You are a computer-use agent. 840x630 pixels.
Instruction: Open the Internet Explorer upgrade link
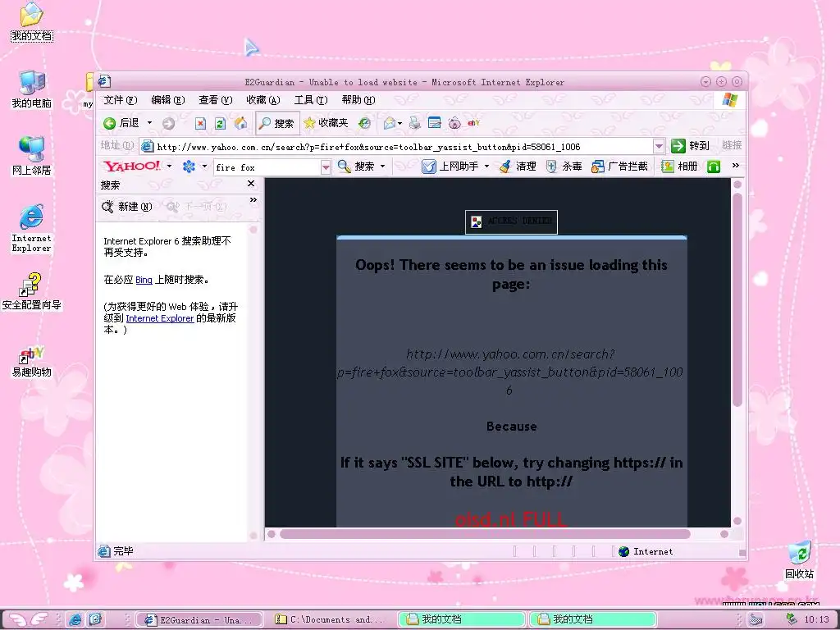(160, 318)
